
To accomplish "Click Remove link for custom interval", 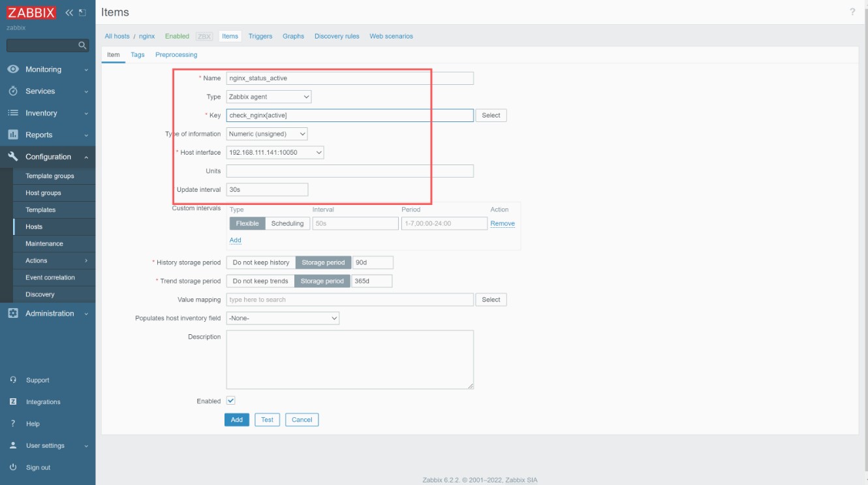I will (x=503, y=223).
